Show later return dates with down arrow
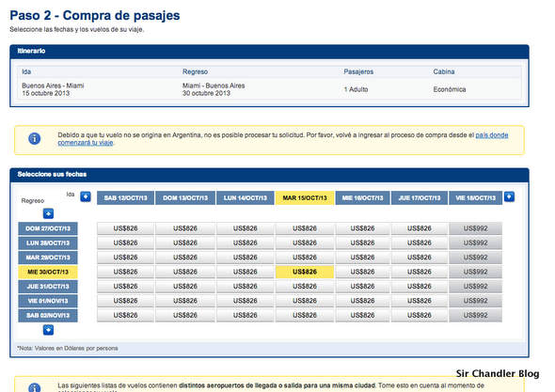The height and width of the screenshot is (392, 555). click(x=49, y=330)
